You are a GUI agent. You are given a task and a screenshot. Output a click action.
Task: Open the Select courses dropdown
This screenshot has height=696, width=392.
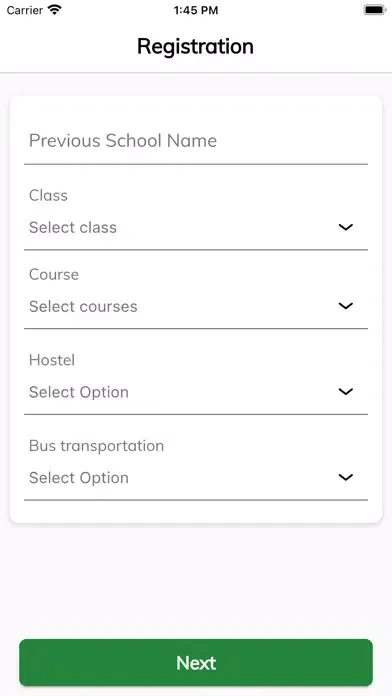(x=196, y=306)
